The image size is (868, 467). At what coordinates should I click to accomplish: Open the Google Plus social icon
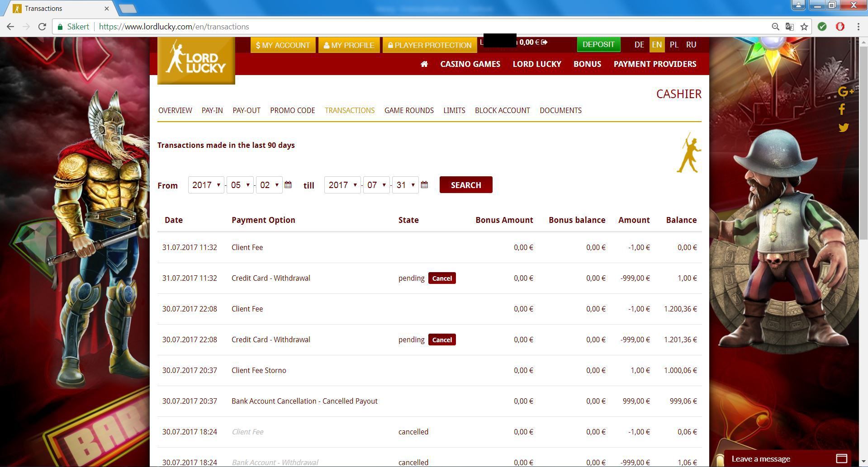click(x=845, y=92)
